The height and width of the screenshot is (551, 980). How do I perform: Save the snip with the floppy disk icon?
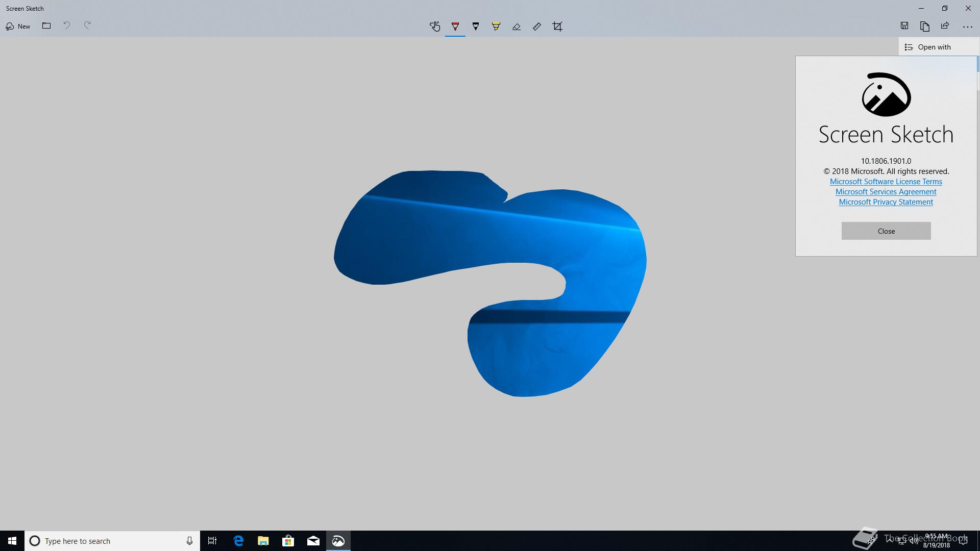pyautogui.click(x=904, y=26)
